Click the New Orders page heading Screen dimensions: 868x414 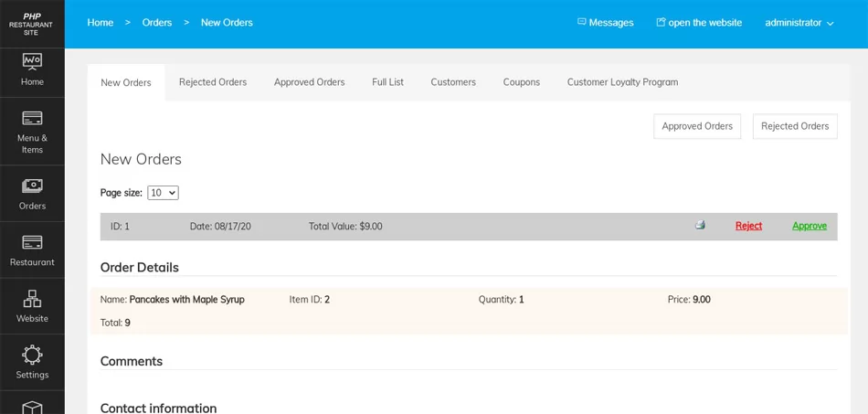141,159
